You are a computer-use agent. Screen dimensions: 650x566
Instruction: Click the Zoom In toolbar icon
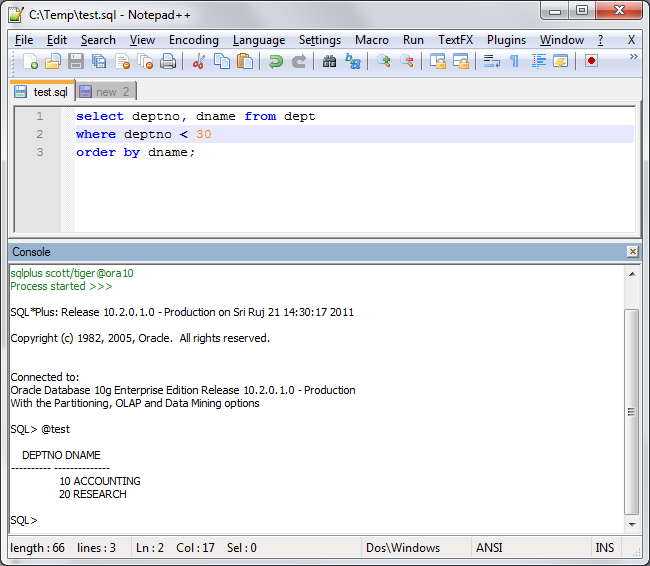pyautogui.click(x=384, y=62)
